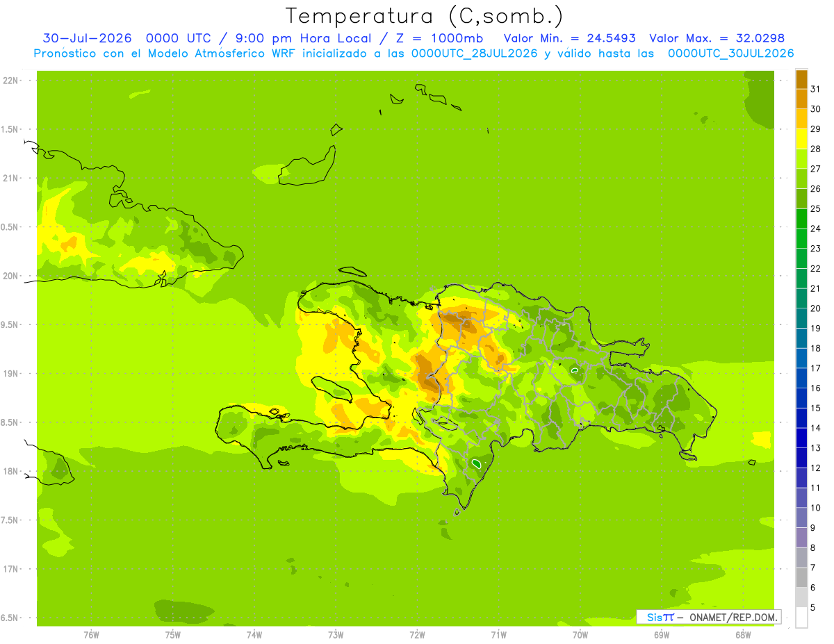Viewport: 834px width, 644px height.
Task: Click the green colorbar segment between 22 and 23
Action: 801,258
